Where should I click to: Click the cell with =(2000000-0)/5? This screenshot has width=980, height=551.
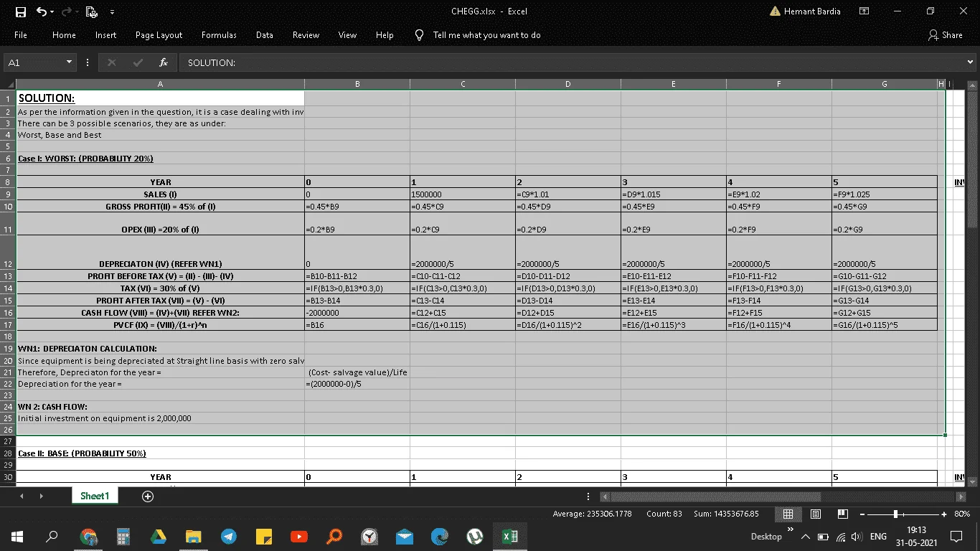pyautogui.click(x=357, y=384)
